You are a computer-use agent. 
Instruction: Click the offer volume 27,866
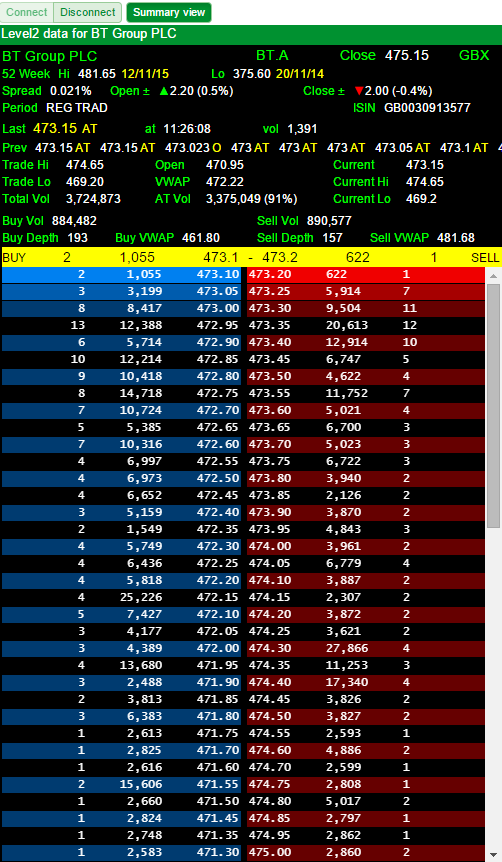[x=347, y=649]
